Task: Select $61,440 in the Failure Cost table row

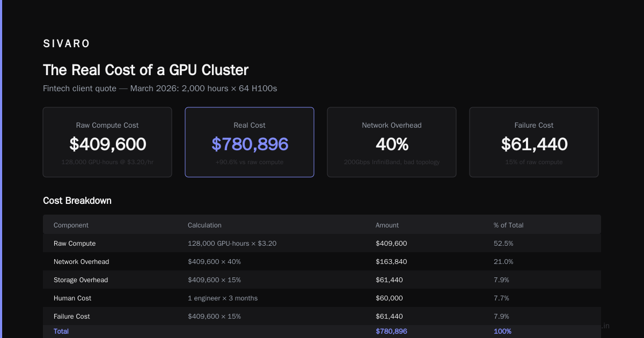Action: tap(389, 317)
